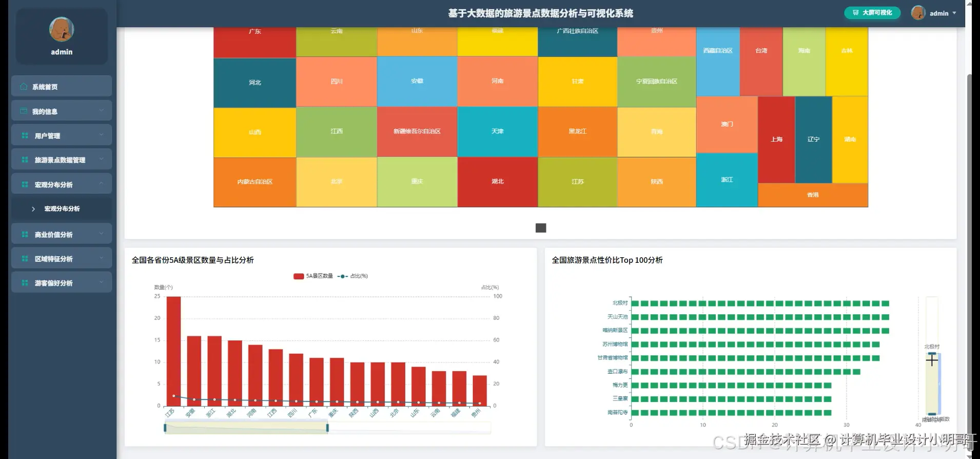Open the admin dropdown arrow in header
This screenshot has width=980, height=459.
[x=954, y=13]
